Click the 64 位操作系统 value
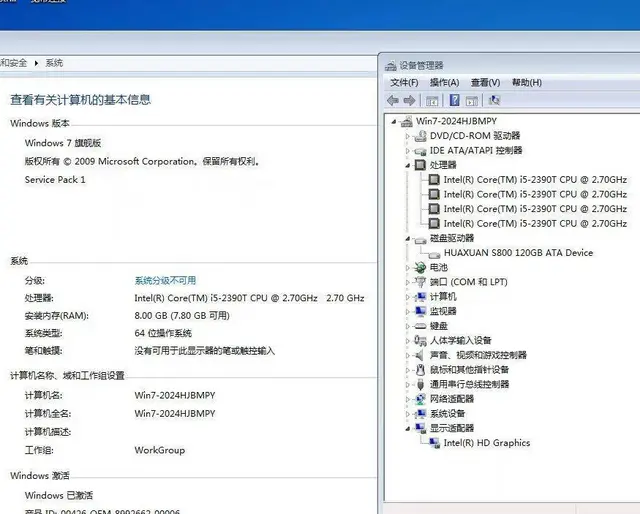 tap(163, 333)
